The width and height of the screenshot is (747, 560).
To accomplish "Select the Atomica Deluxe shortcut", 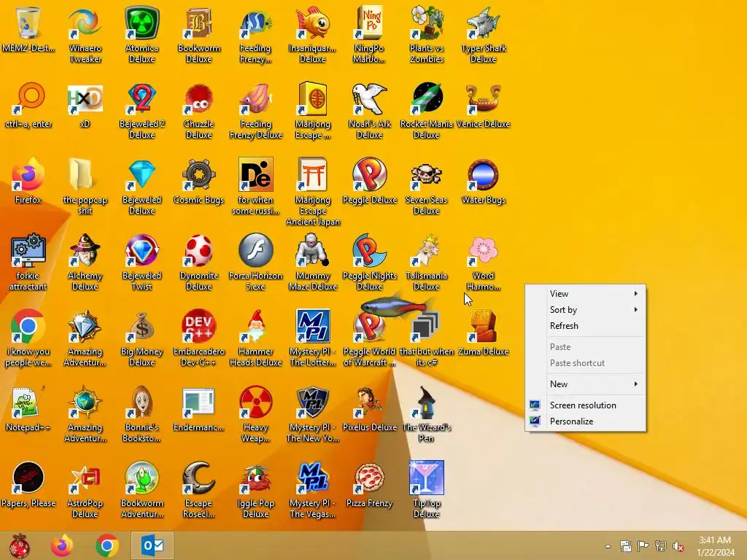I will point(142,23).
